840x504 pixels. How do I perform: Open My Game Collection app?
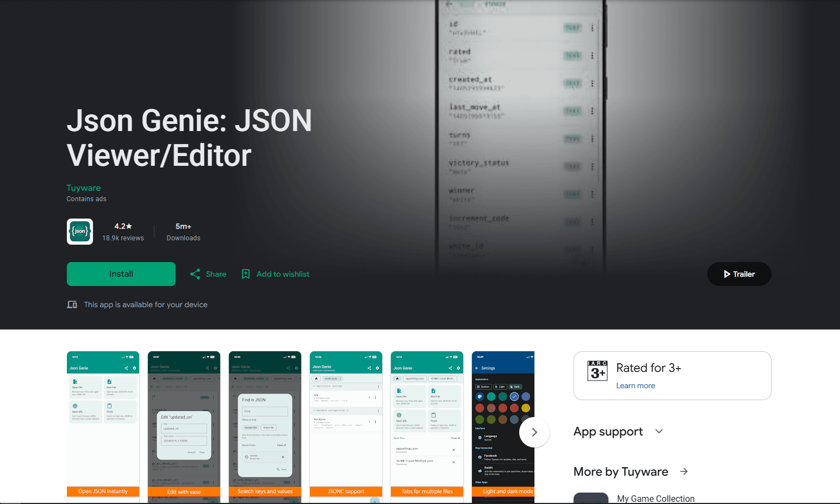656,499
